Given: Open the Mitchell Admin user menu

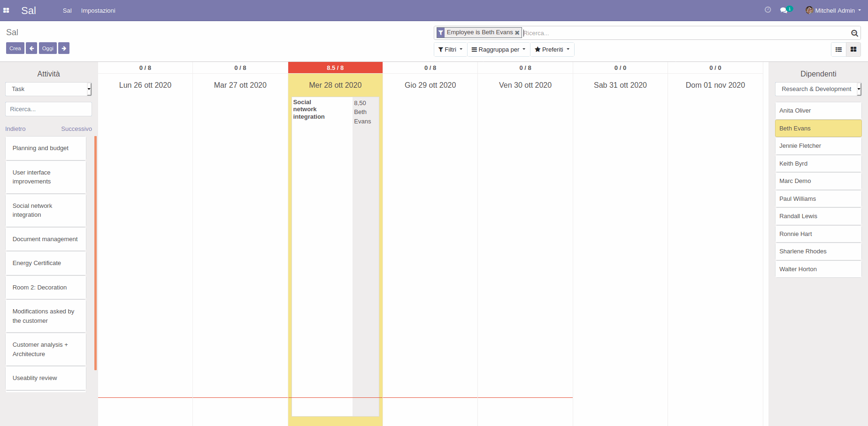Looking at the screenshot, I should (834, 10).
